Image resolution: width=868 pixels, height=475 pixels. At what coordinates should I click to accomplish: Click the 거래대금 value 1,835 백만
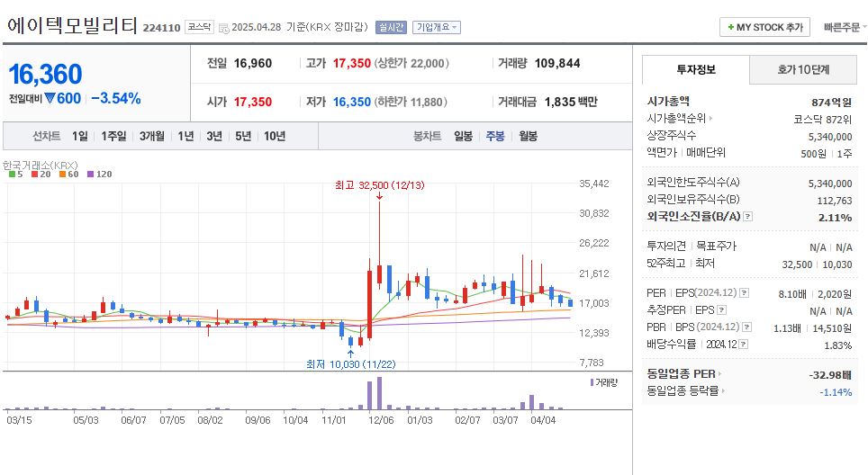[x=571, y=102]
